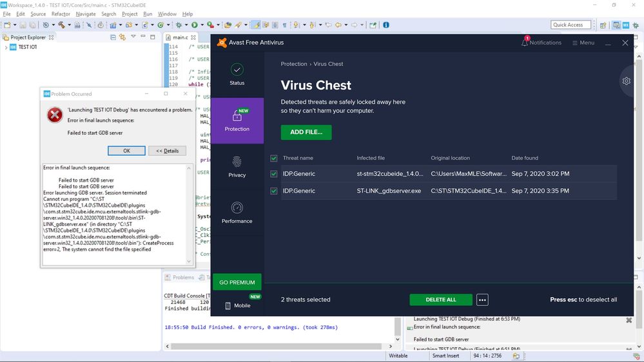Open the Avast Protection section
The height and width of the screenshot is (362, 644).
pos(237,120)
